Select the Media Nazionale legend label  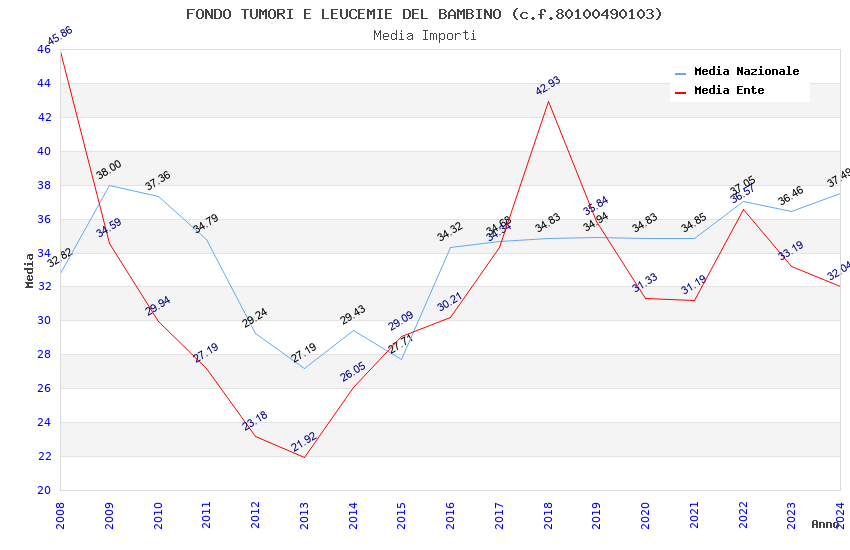(746, 71)
